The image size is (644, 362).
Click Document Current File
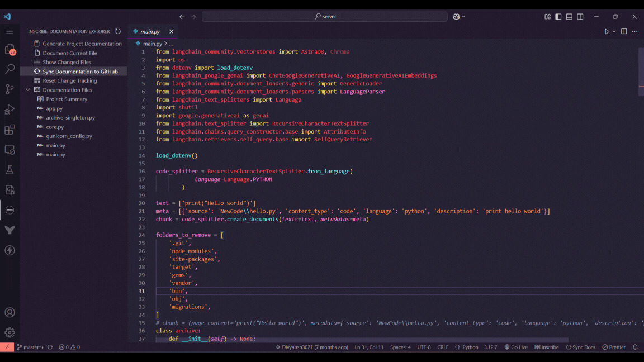tap(70, 53)
